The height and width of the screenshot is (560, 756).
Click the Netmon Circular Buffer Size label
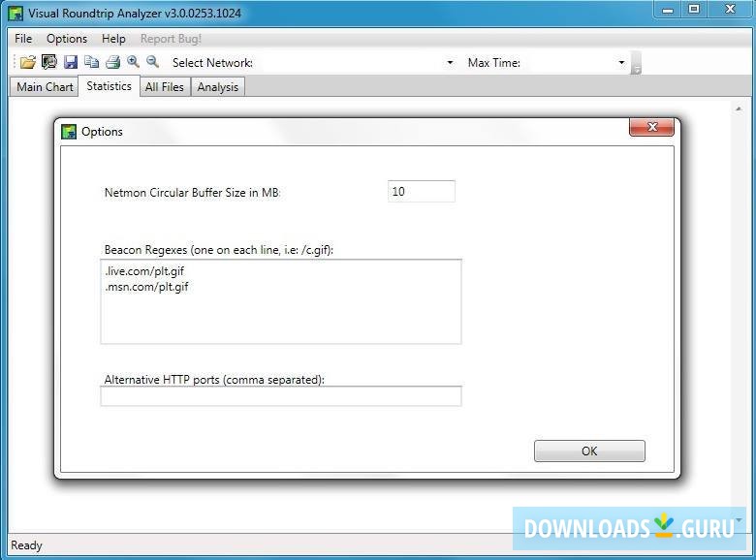click(192, 192)
